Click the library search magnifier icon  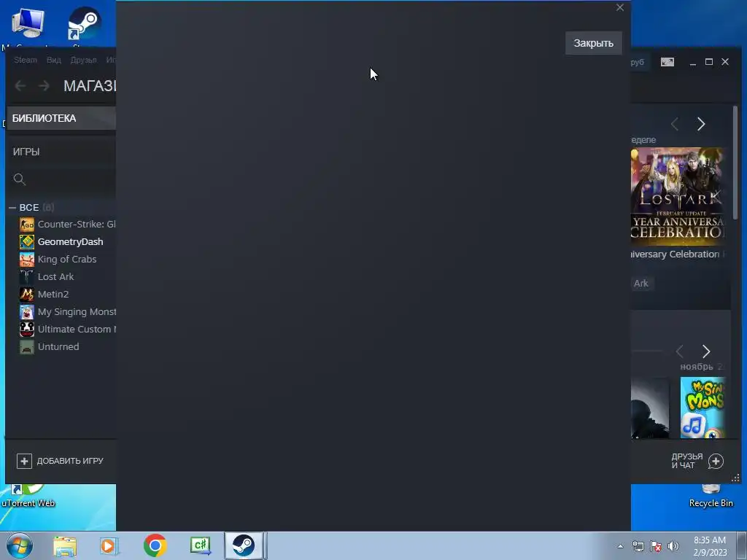click(x=20, y=179)
